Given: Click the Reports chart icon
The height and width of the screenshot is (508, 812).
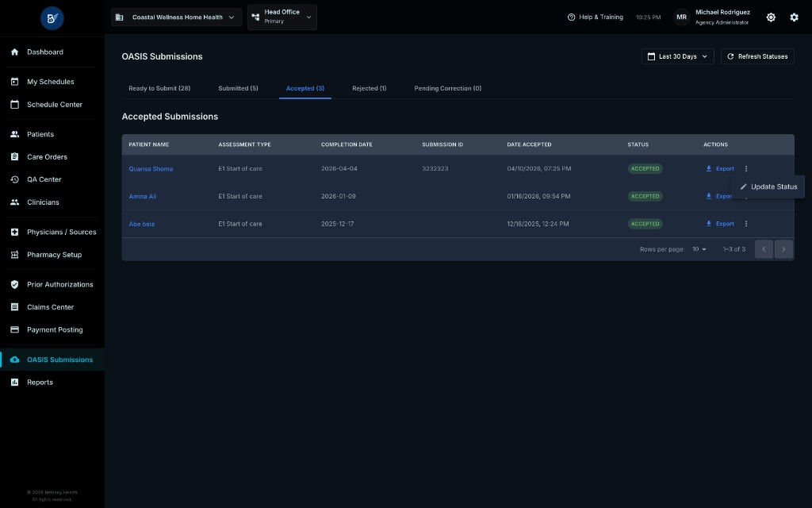Looking at the screenshot, I should coord(14,382).
